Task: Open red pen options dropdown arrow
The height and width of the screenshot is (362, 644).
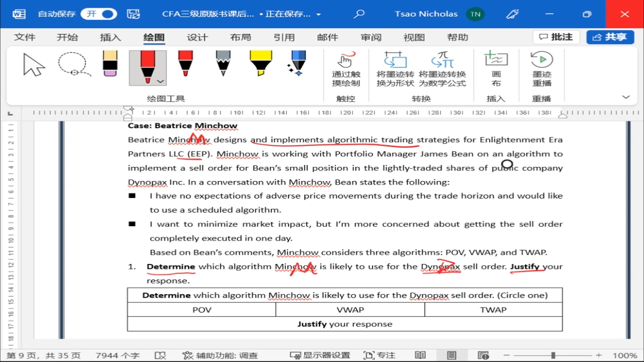Action: [x=160, y=81]
